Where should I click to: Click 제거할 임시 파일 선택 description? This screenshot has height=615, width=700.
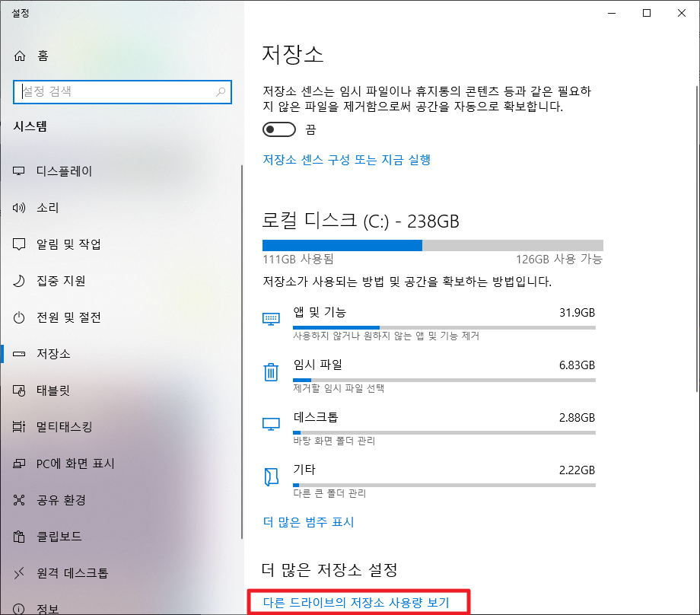click(339, 388)
